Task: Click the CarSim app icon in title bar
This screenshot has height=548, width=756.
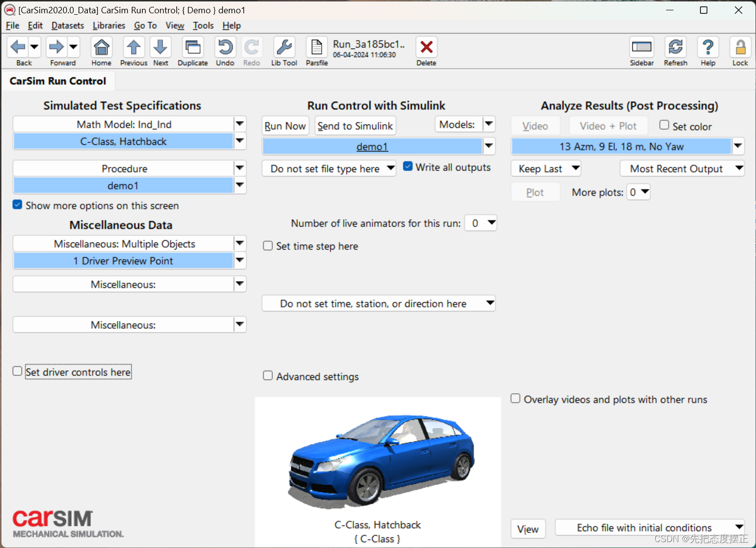Action: (x=9, y=10)
